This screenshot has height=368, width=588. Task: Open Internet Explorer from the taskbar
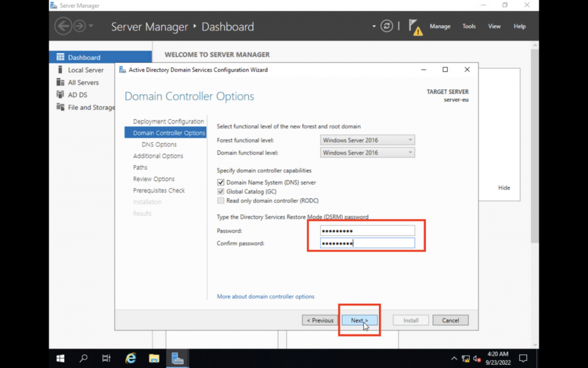coord(131,358)
